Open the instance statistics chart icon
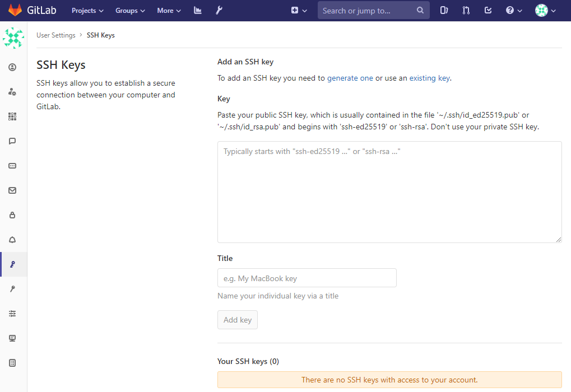571x392 pixels. click(x=198, y=11)
